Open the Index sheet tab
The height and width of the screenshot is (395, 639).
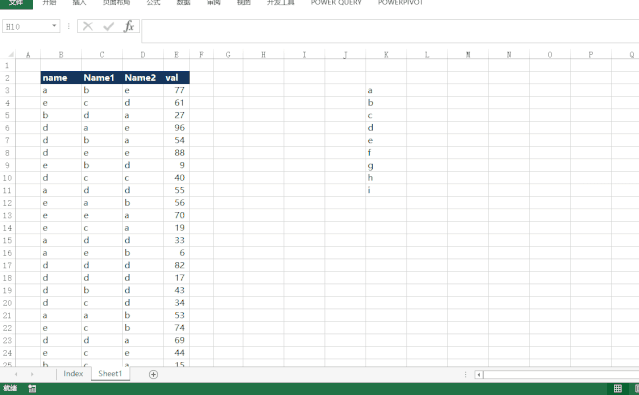[x=73, y=374]
